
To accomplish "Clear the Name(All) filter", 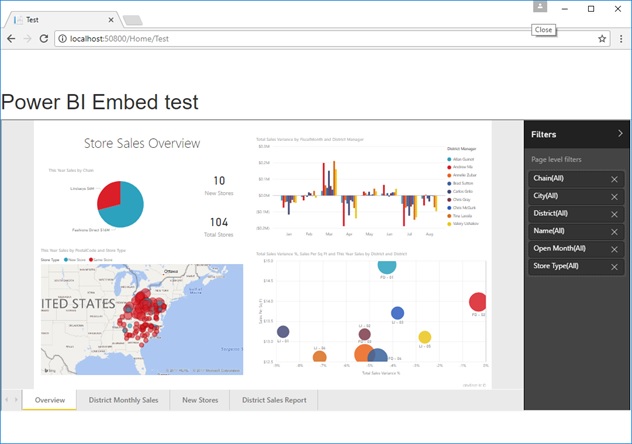I will click(x=614, y=232).
